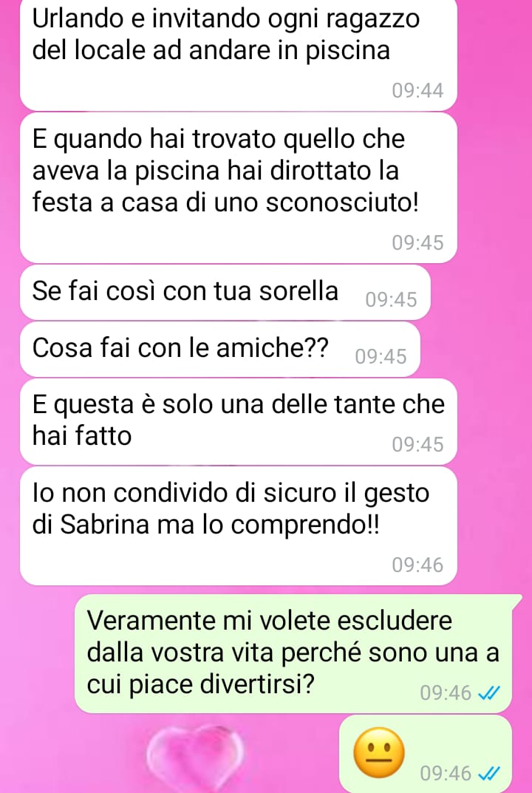Image resolution: width=532 pixels, height=793 pixels.
Task: Tap the 09:44 timestamp on the first message
Action: (417, 91)
